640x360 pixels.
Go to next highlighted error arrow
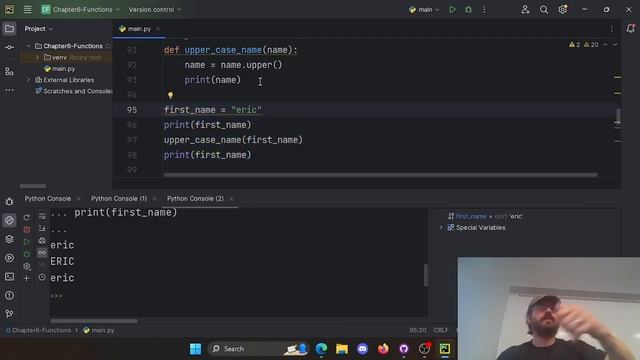pos(615,44)
